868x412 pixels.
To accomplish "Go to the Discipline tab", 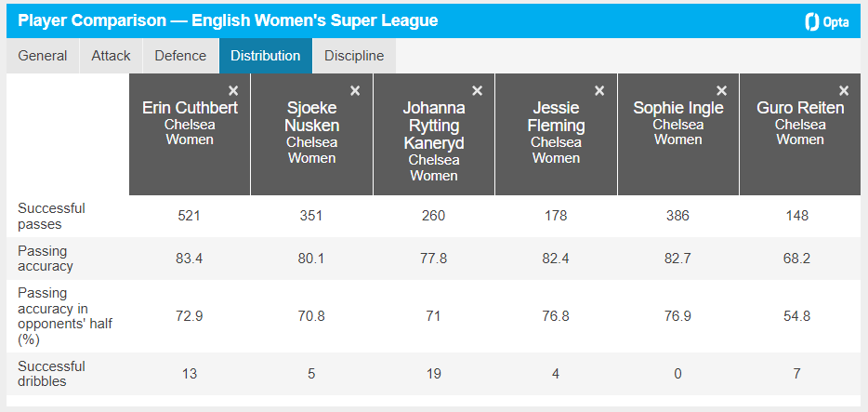I will pos(354,56).
